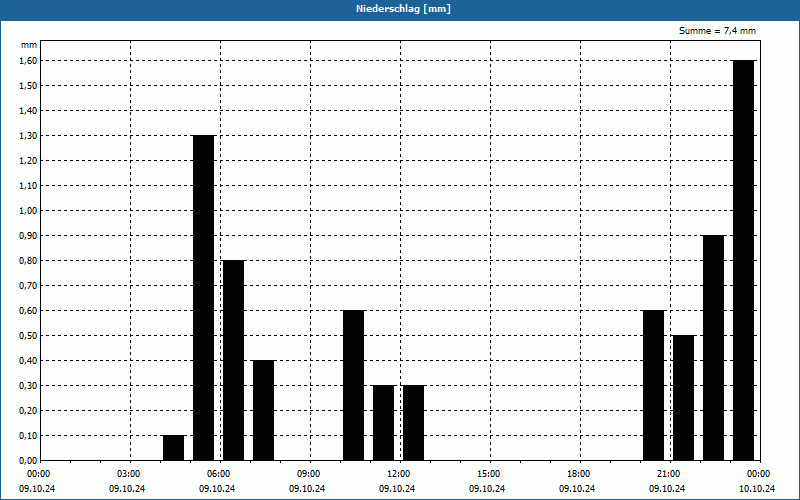800x500 pixels.
Task: Click the 0,50 y-axis label
Action: [x=29, y=336]
